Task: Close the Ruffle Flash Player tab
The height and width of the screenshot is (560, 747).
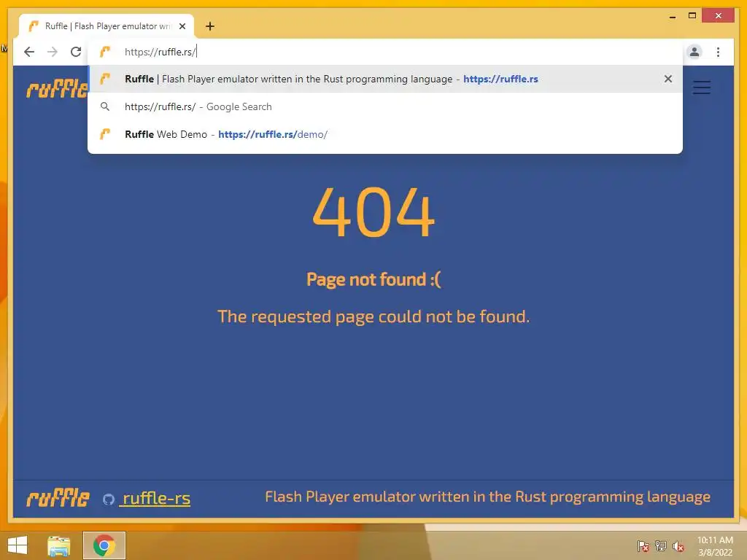Action: [182, 26]
